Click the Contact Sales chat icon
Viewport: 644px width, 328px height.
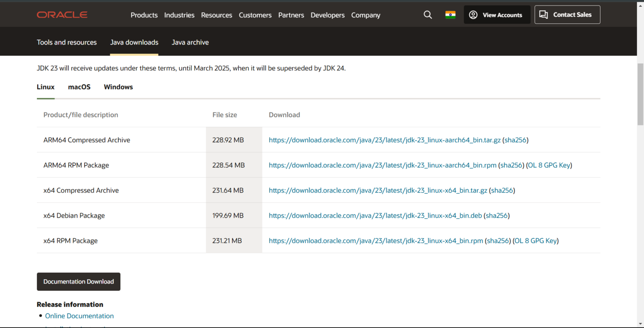tap(544, 15)
